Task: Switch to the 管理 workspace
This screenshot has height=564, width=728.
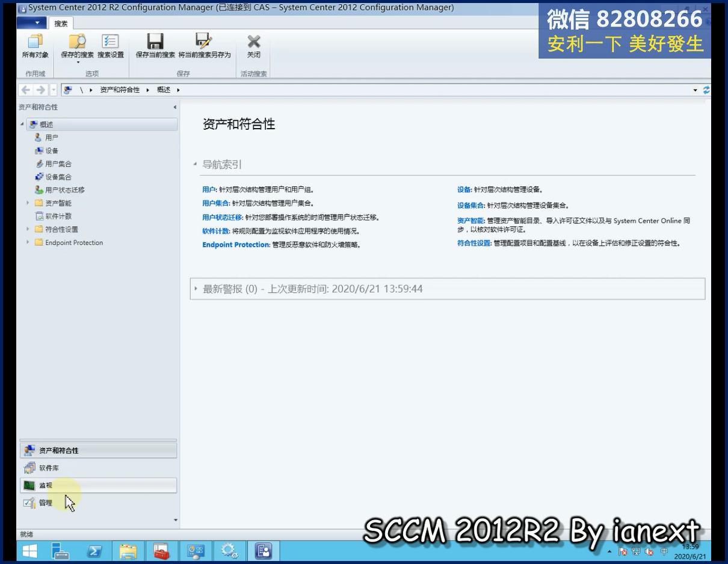Action: [99, 503]
